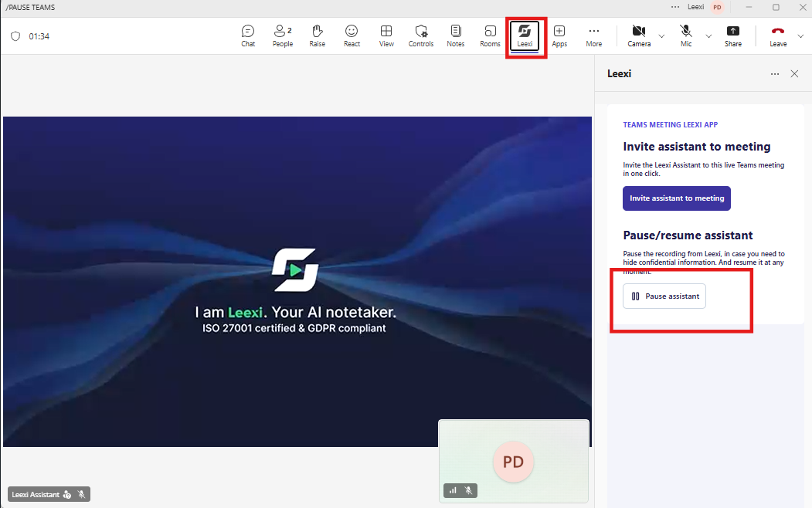Share your screen content
This screenshot has height=508, width=812.
point(732,36)
